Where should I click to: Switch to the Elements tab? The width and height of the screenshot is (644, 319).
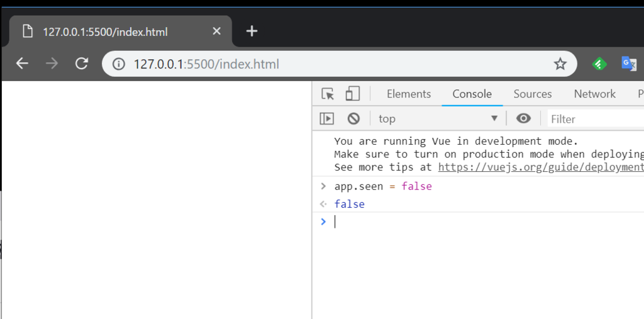click(409, 94)
